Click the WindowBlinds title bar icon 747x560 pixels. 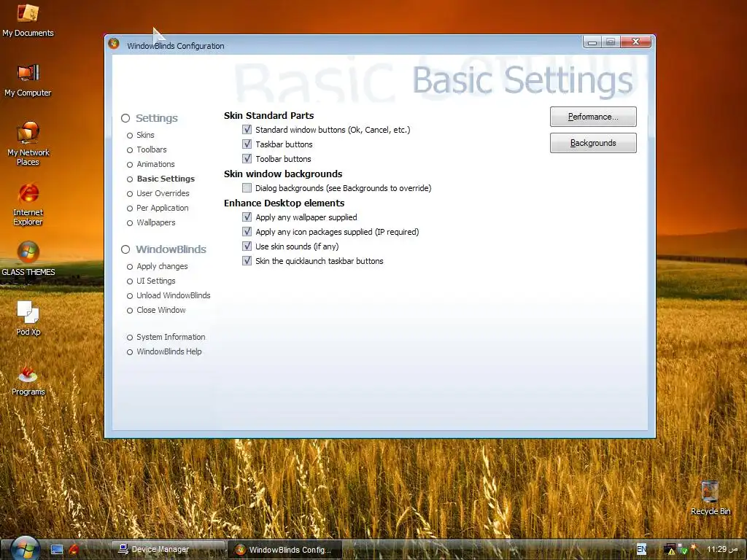tap(114, 44)
